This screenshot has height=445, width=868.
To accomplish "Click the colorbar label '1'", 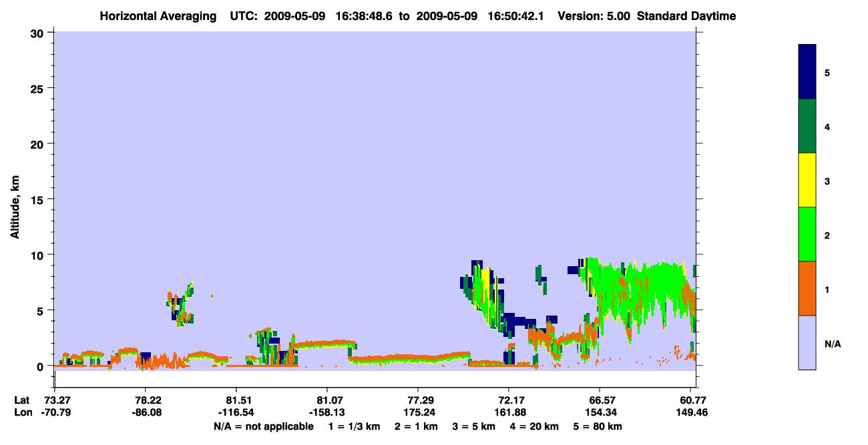I will (x=827, y=289).
